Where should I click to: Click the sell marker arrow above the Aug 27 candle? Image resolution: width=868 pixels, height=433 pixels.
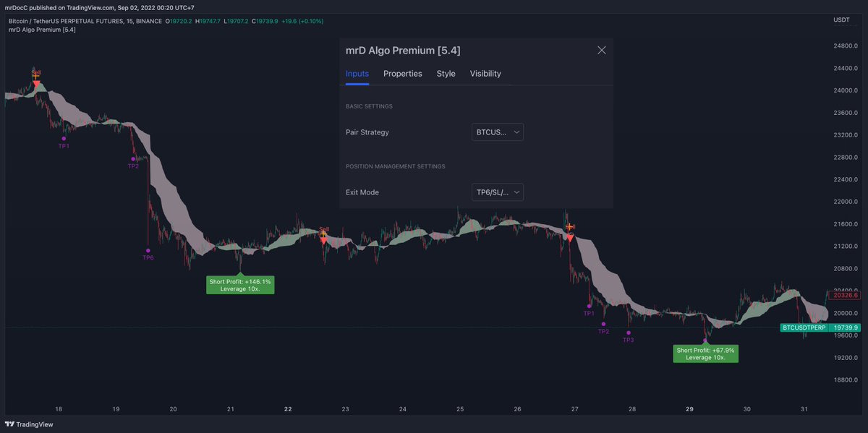[570, 236]
